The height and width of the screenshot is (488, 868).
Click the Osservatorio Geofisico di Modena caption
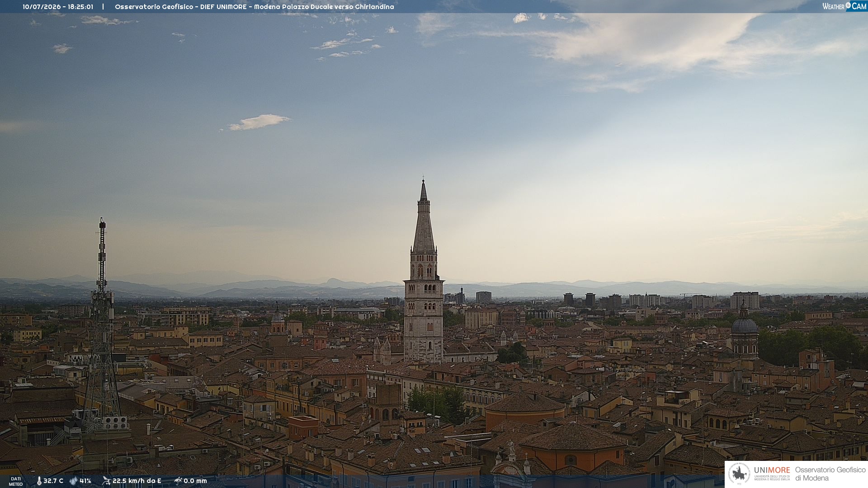click(x=830, y=474)
